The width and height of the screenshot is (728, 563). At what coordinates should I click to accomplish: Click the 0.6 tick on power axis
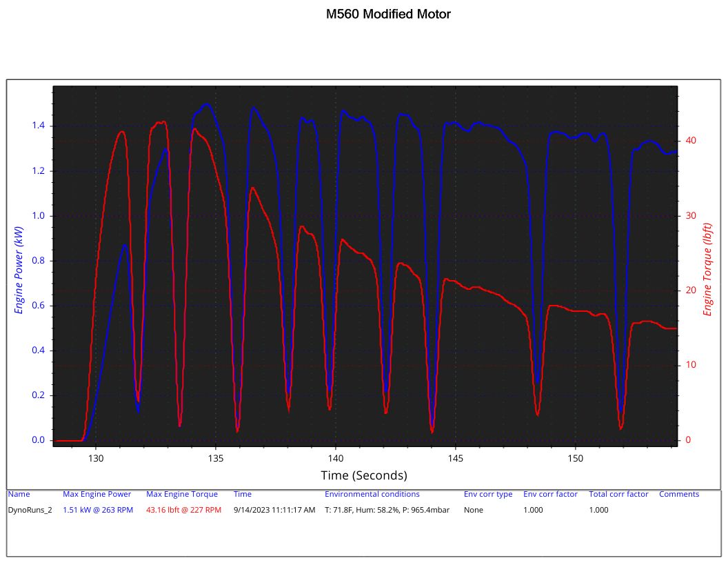pos(38,305)
